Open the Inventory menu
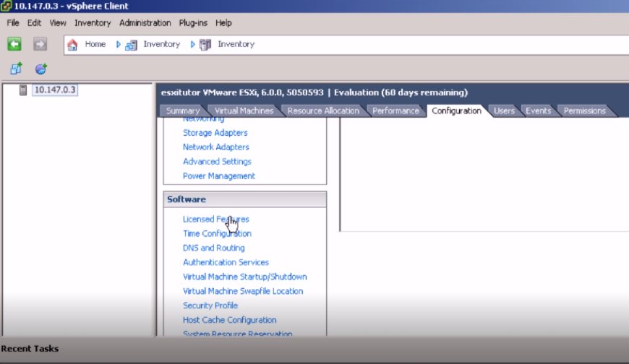The width and height of the screenshot is (629, 364). tap(93, 23)
